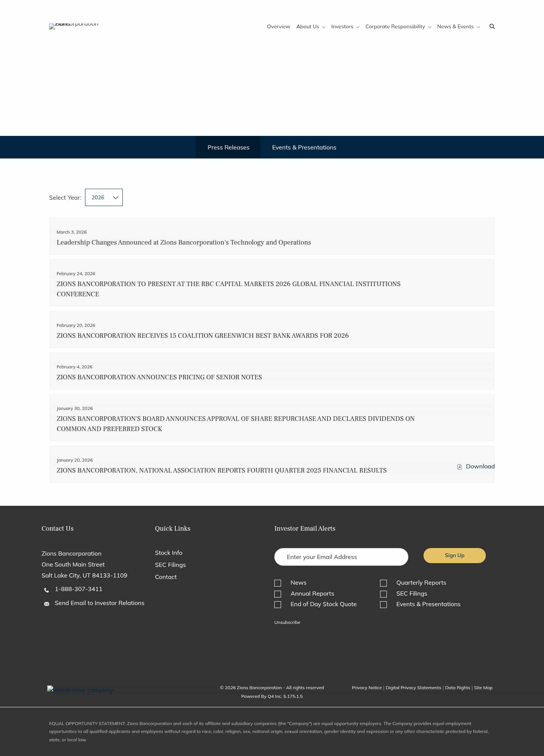Image resolution: width=544 pixels, height=756 pixels.
Task: Open Stock Info quick link
Action: [x=168, y=553]
